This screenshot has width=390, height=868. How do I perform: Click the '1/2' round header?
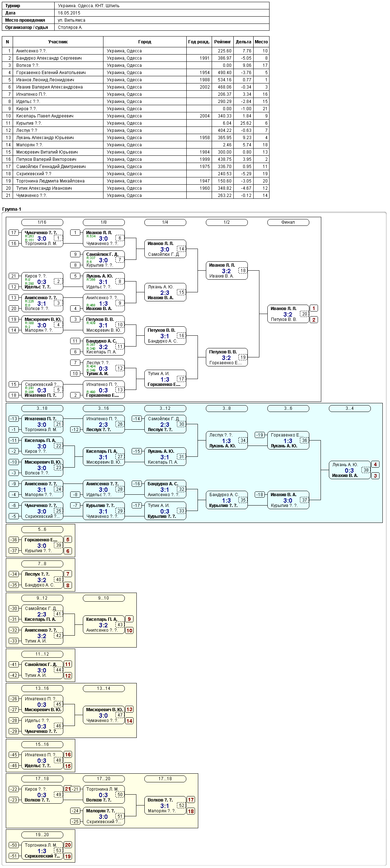tap(227, 222)
